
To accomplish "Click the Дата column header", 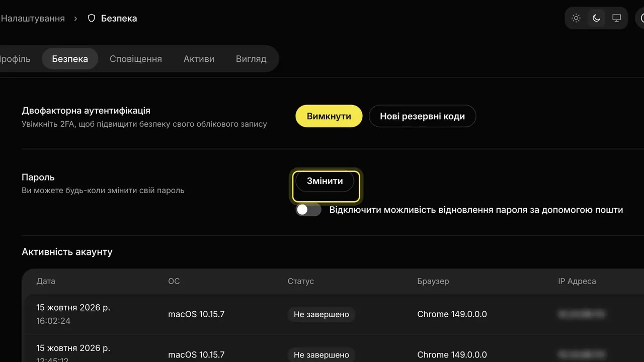I will [46, 281].
